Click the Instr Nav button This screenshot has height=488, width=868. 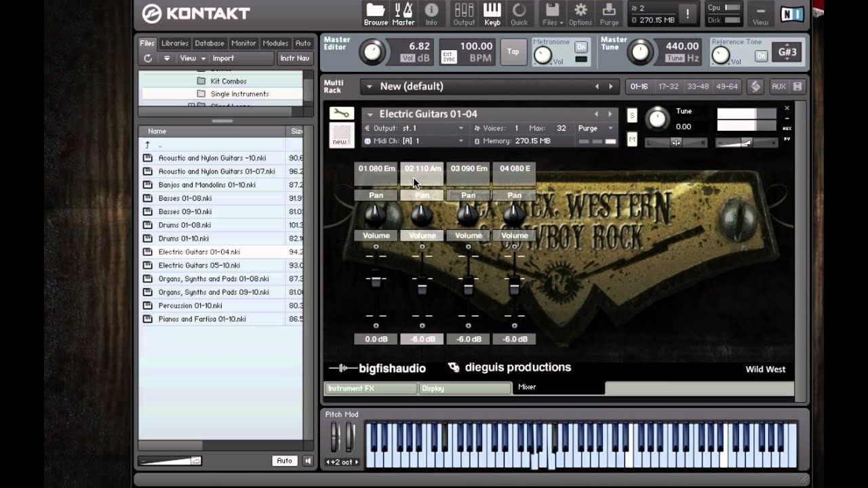(x=295, y=58)
